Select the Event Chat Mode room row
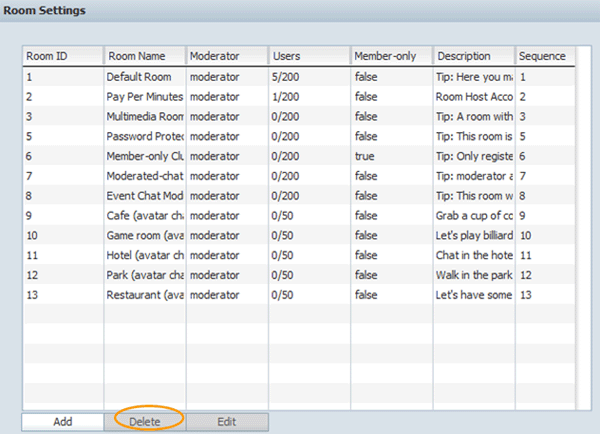Screen dimensions: 600x434 point(144,196)
